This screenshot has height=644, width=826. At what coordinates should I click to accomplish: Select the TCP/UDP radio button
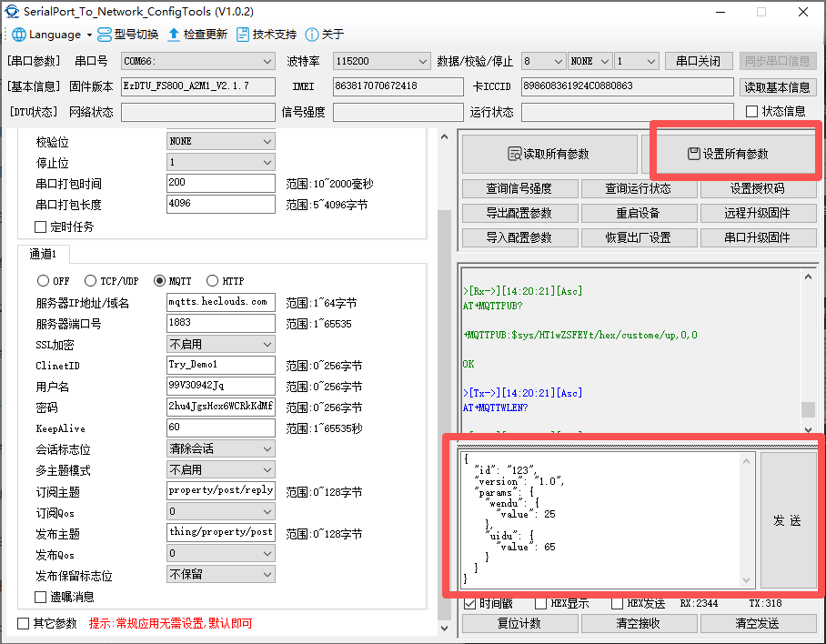pyautogui.click(x=91, y=281)
